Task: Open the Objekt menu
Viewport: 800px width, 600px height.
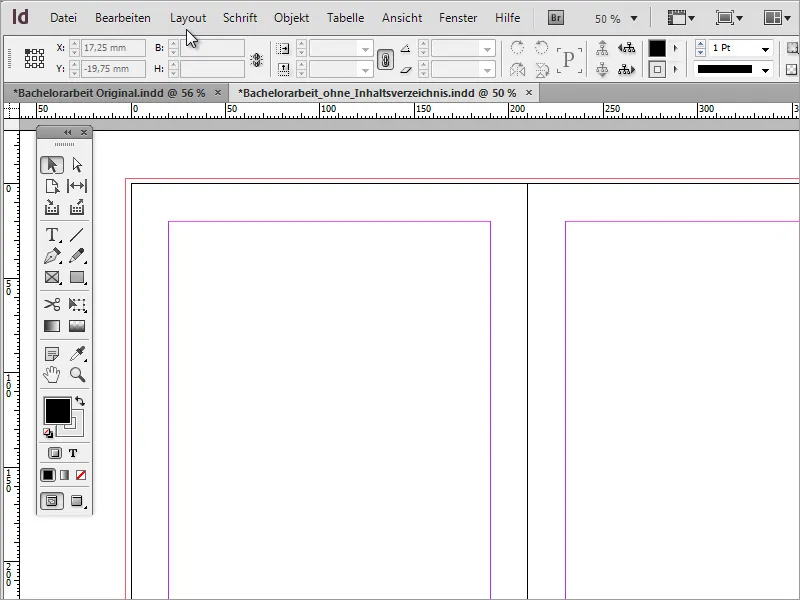Action: [291, 18]
